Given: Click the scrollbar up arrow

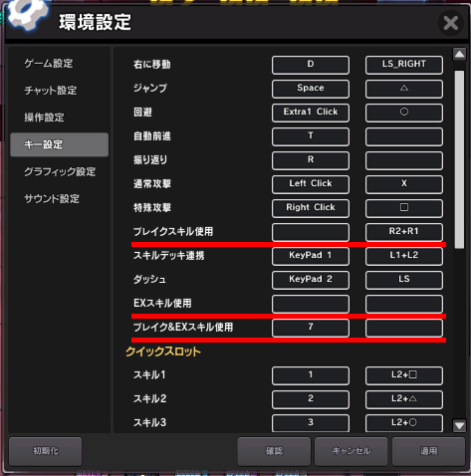Looking at the screenshot, I should pos(459,54).
